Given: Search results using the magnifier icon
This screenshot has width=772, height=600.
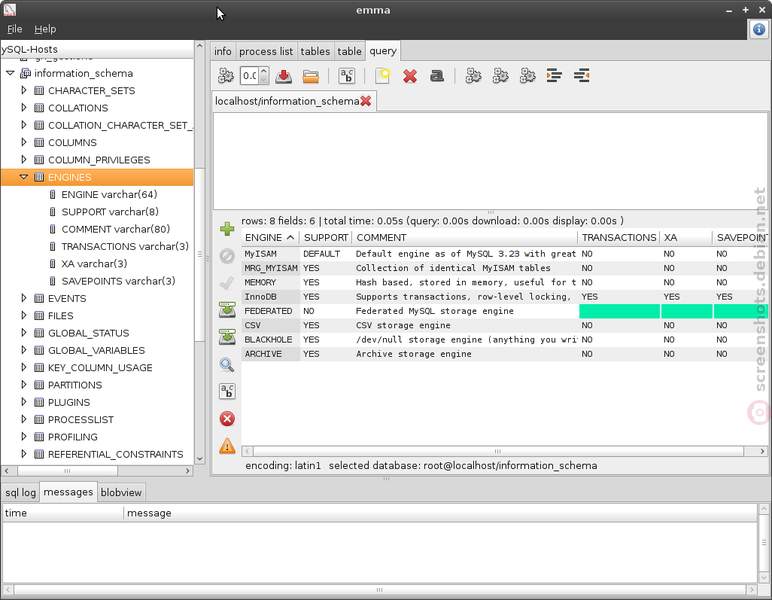Looking at the screenshot, I should pyautogui.click(x=227, y=365).
